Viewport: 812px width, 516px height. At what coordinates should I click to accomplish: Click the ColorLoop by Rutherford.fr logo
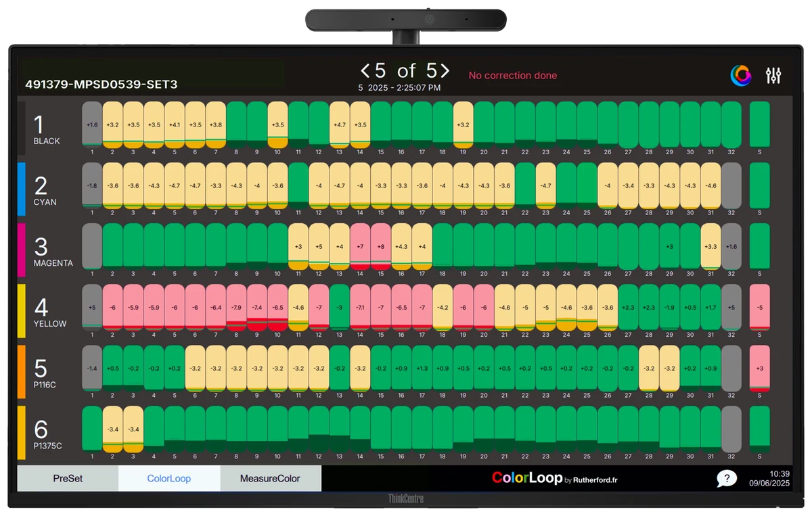554,478
